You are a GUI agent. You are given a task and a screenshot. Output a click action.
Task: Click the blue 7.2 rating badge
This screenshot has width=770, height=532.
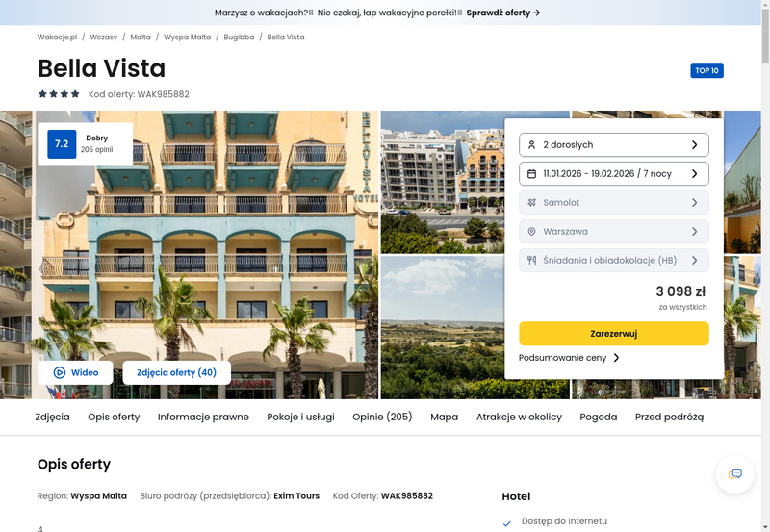pyautogui.click(x=62, y=143)
